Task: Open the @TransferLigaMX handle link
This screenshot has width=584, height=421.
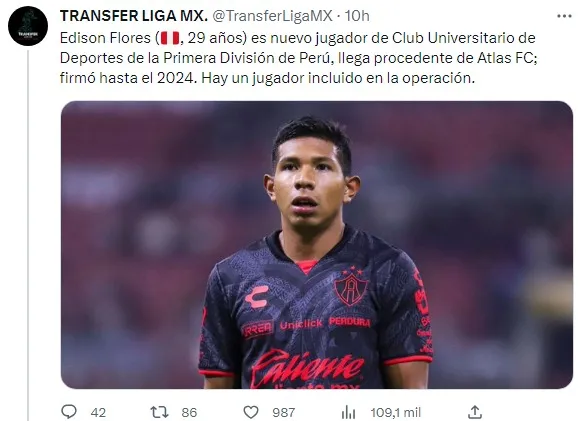Action: click(272, 16)
